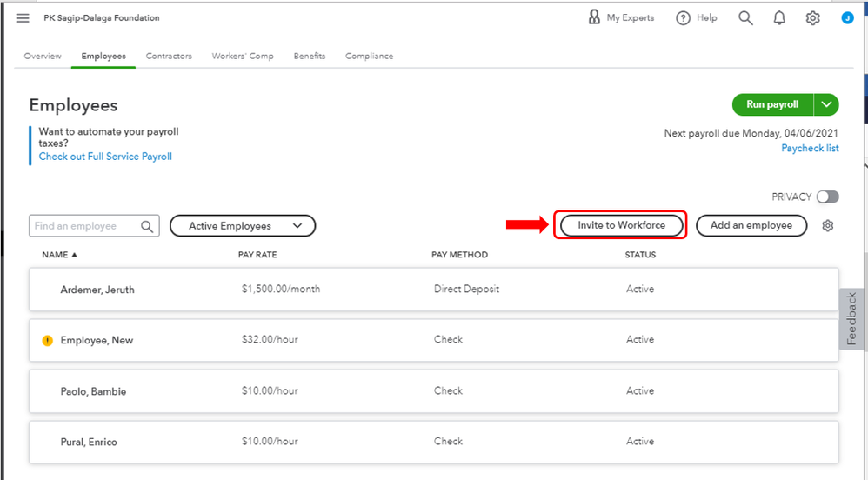This screenshot has height=480, width=868.
Task: Open the Paycheck list link
Action: pyautogui.click(x=810, y=149)
